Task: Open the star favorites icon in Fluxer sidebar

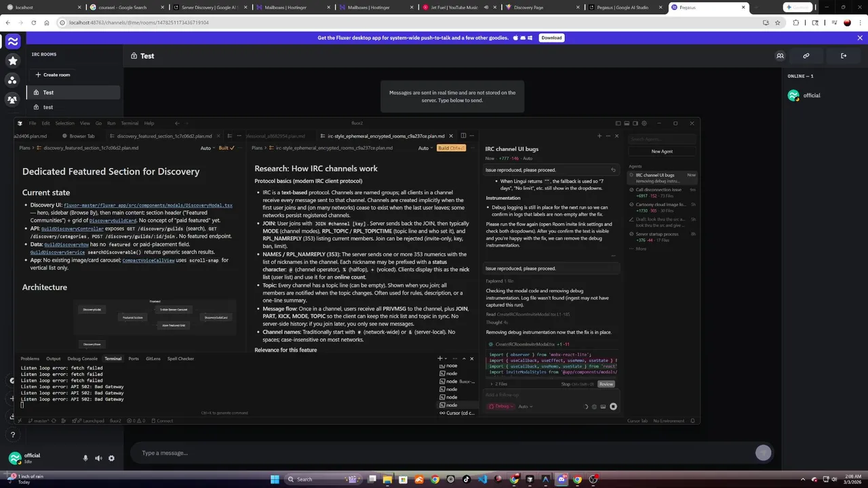Action: [x=12, y=61]
